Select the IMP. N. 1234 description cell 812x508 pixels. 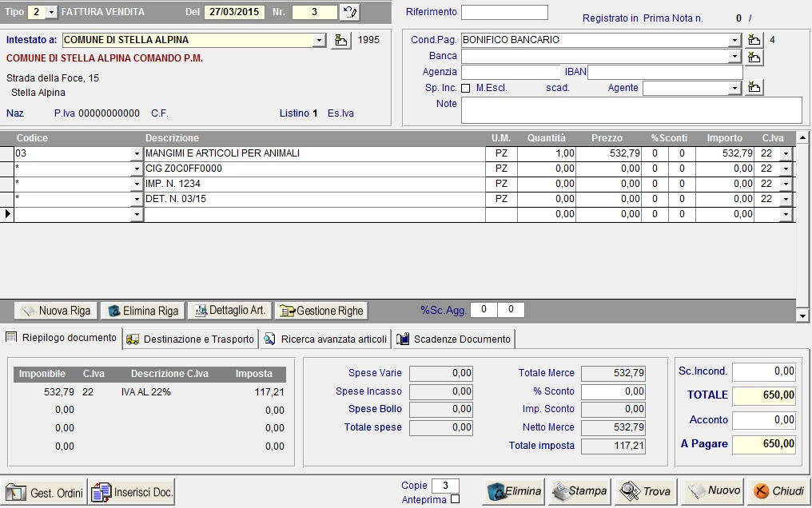click(x=315, y=184)
